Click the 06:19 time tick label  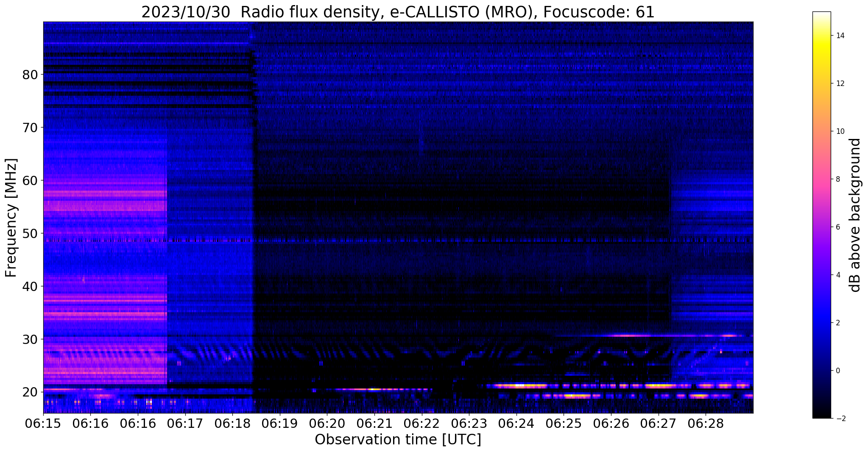coord(279,423)
